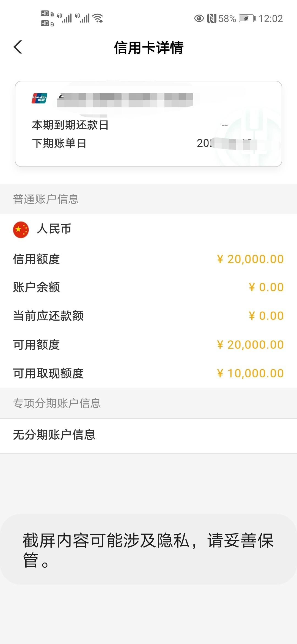Viewport: 297px width, 644px height.
Task: Tap the 信用卡详情 page title
Action: [148, 48]
